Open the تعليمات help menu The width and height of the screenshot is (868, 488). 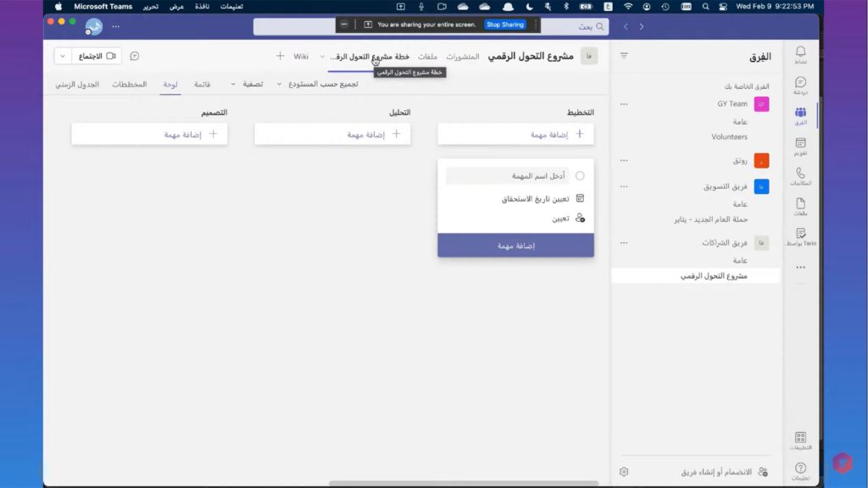pyautogui.click(x=231, y=7)
